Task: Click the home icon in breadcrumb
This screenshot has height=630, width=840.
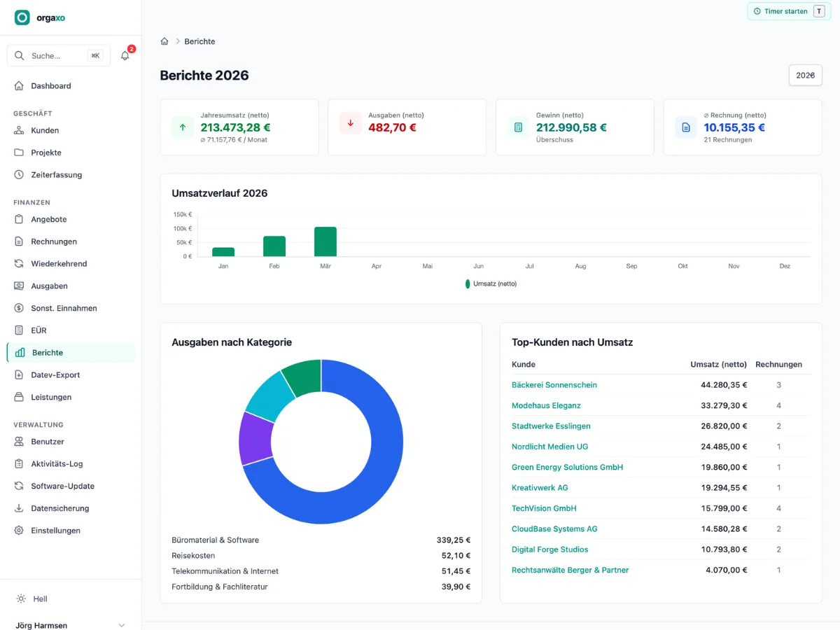Action: click(x=164, y=41)
